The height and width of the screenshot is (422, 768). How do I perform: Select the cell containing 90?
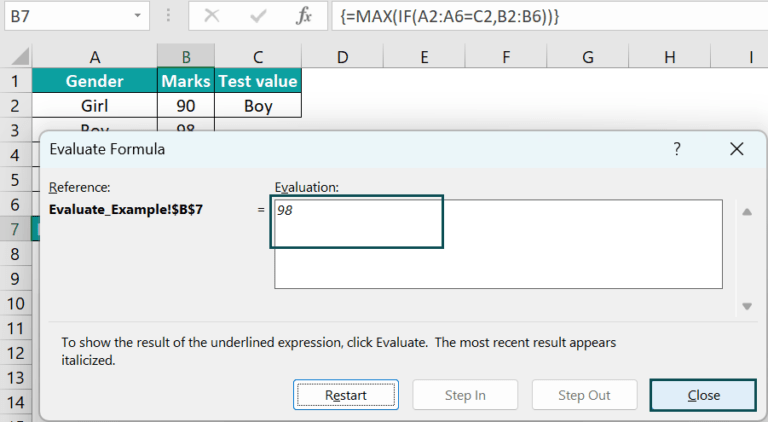[186, 106]
